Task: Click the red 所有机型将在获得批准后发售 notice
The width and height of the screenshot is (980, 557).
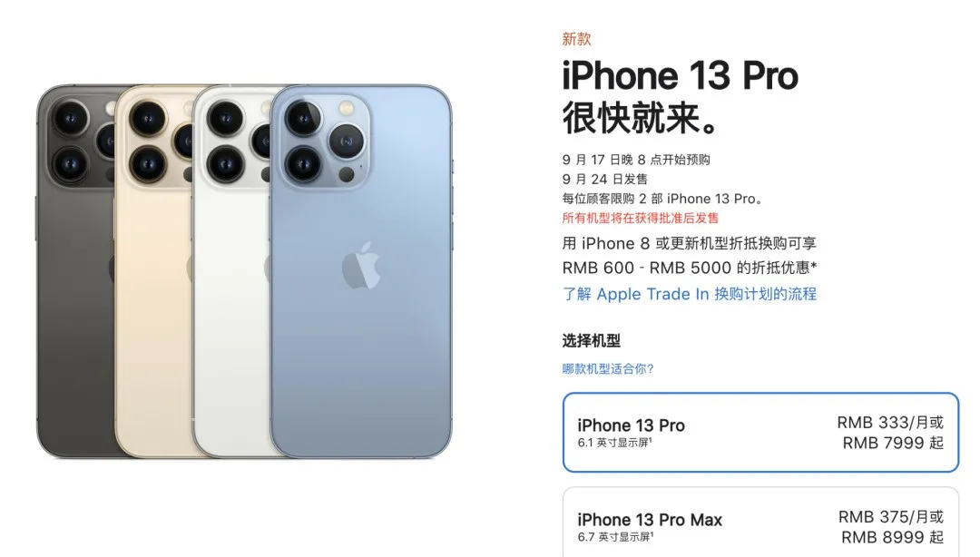Action: [x=640, y=219]
